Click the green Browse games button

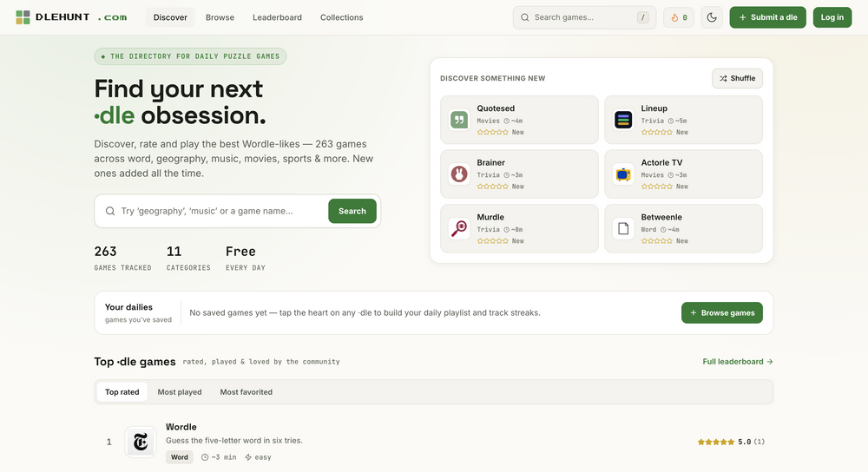click(722, 312)
